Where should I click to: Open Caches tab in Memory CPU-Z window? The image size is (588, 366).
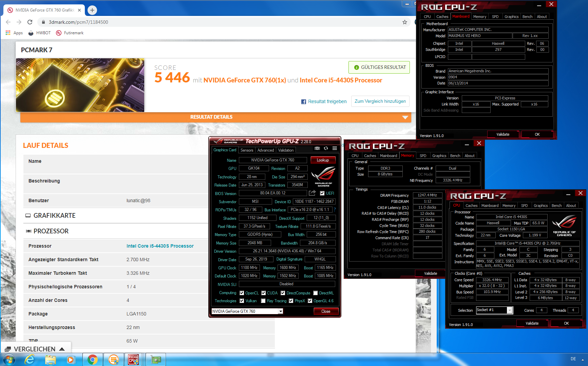coord(370,156)
